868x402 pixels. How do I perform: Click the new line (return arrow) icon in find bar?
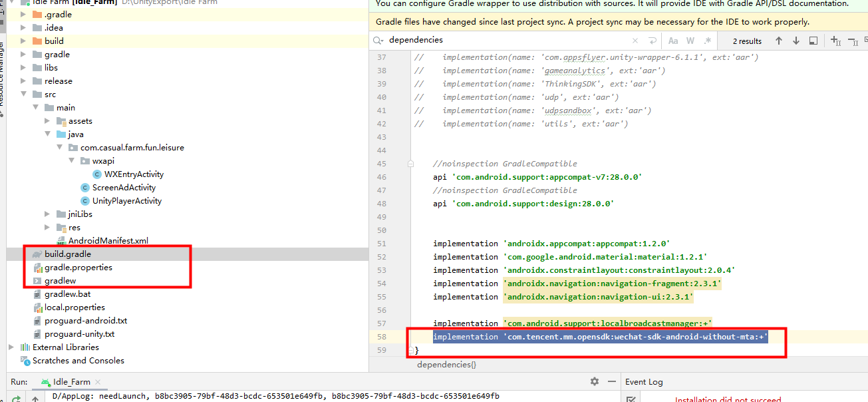click(653, 41)
